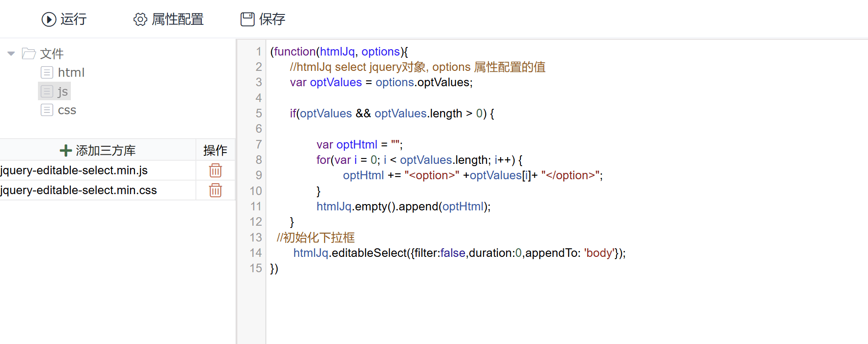Click the html file icon
This screenshot has width=868, height=344.
(47, 72)
